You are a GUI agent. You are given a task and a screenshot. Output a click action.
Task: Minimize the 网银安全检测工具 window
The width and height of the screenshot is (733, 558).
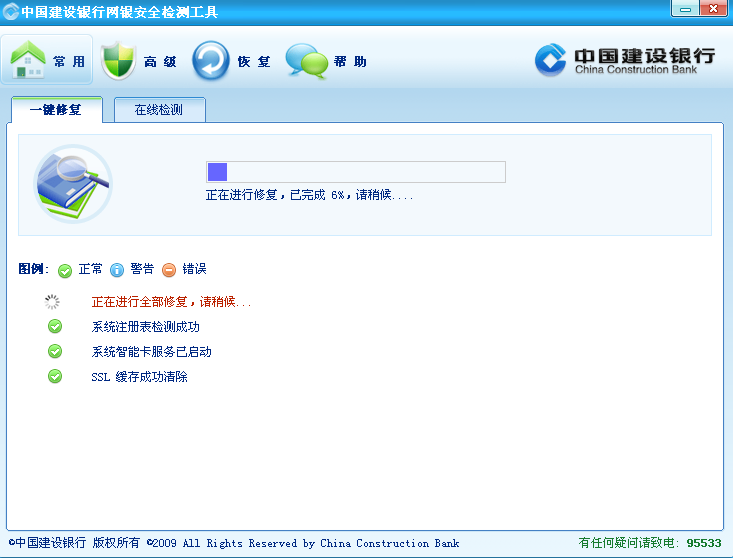coord(685,9)
